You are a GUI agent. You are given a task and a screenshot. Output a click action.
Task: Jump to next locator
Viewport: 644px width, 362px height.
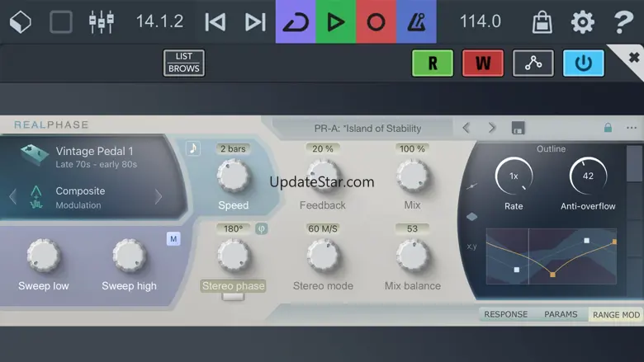pos(255,21)
